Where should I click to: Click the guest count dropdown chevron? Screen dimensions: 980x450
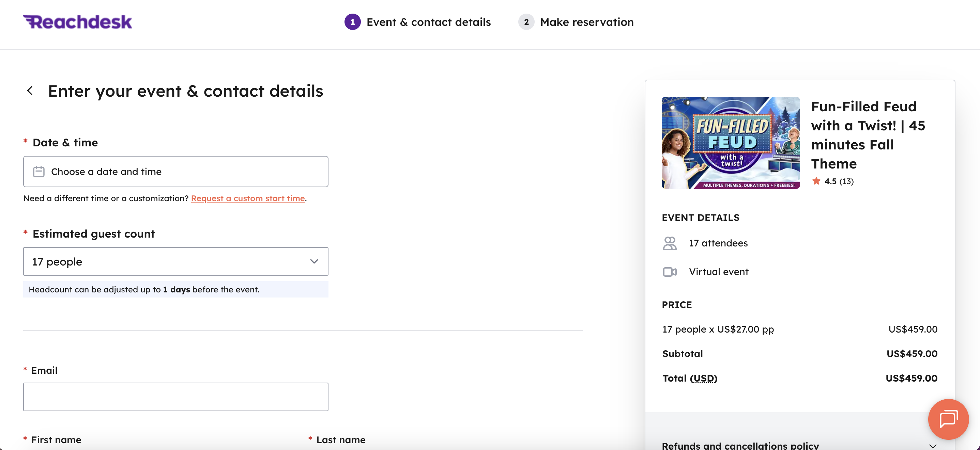pos(314,261)
